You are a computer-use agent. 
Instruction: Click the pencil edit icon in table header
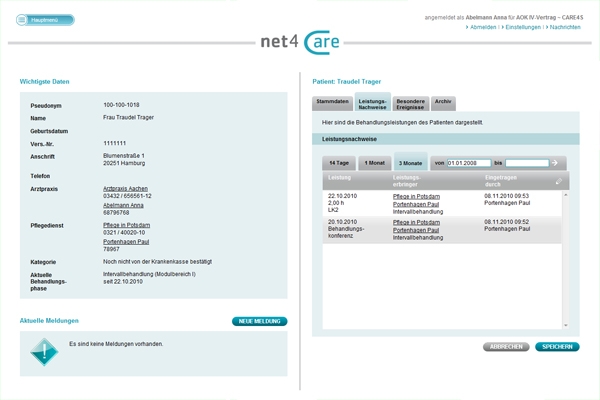(559, 181)
